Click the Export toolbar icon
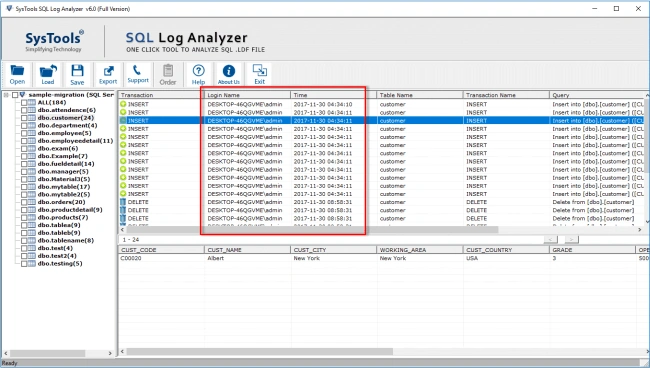650x368 pixels. tap(108, 75)
